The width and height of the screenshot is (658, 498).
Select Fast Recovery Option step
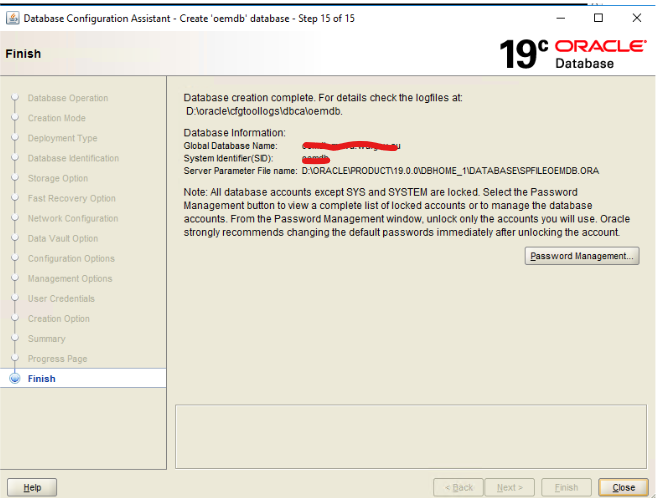coord(71,198)
